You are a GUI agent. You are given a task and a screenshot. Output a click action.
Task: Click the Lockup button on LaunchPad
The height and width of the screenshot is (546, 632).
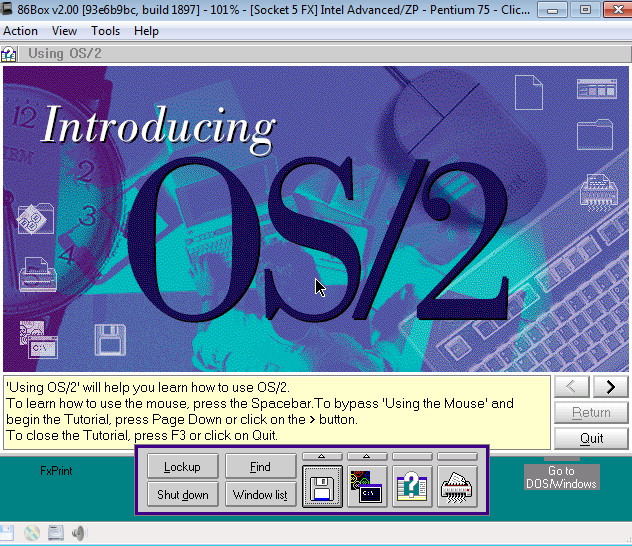tap(183, 467)
